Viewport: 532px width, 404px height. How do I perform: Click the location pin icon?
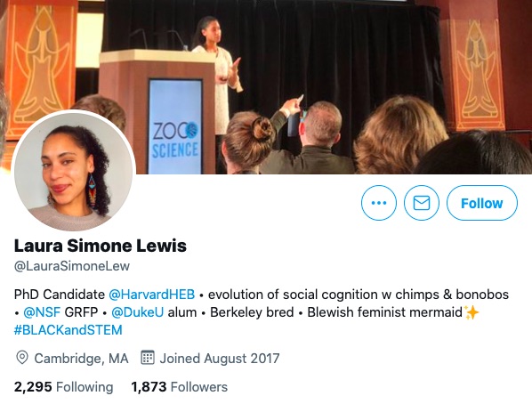(x=22, y=358)
